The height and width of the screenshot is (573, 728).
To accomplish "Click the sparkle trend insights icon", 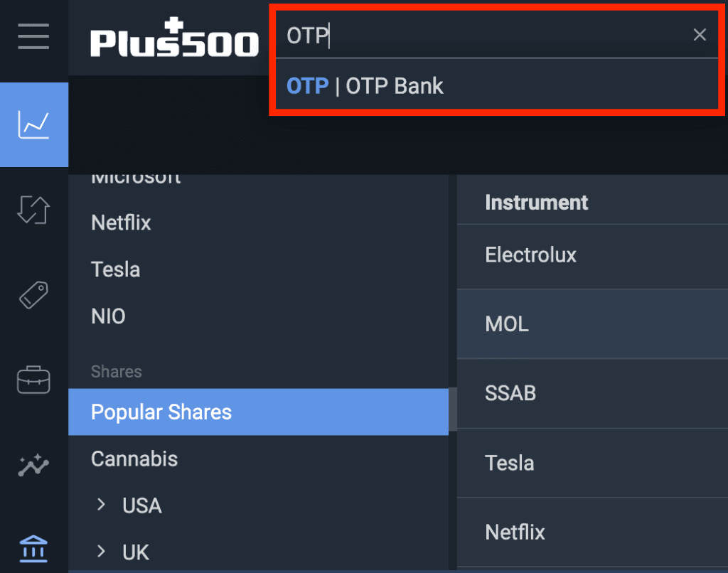I will pos(33,466).
